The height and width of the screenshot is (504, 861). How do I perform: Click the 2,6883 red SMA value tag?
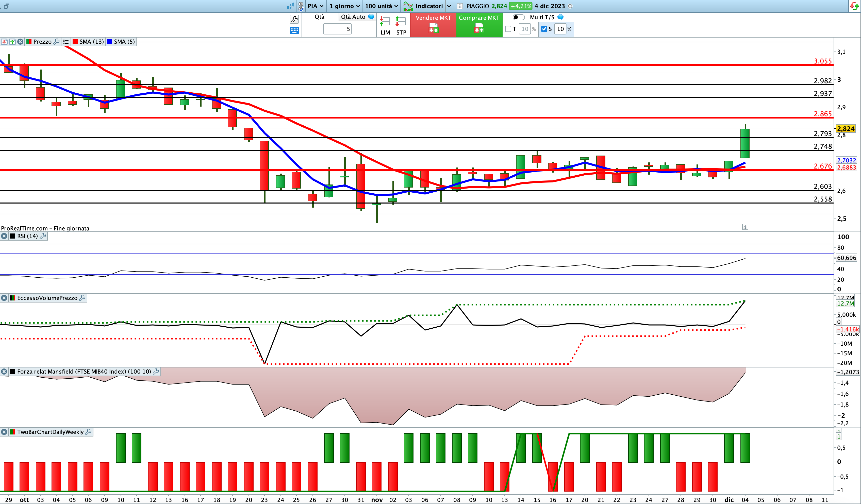(846, 167)
